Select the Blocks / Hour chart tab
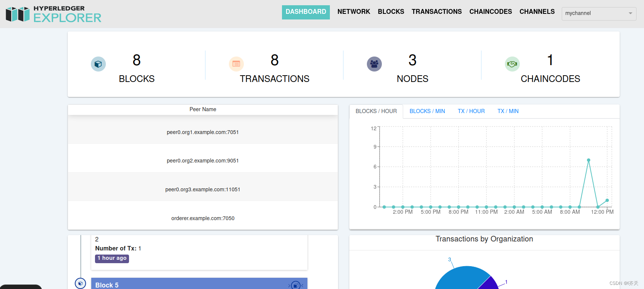This screenshot has height=289, width=644. tap(376, 111)
